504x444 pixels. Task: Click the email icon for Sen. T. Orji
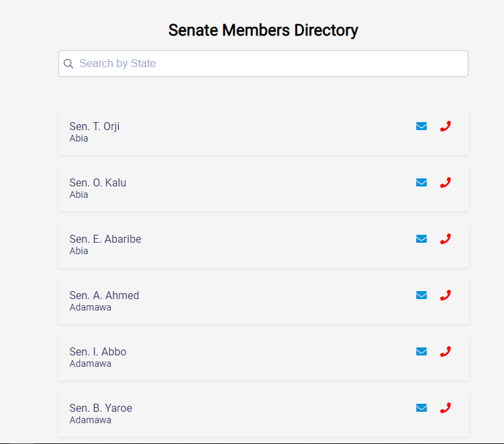421,126
